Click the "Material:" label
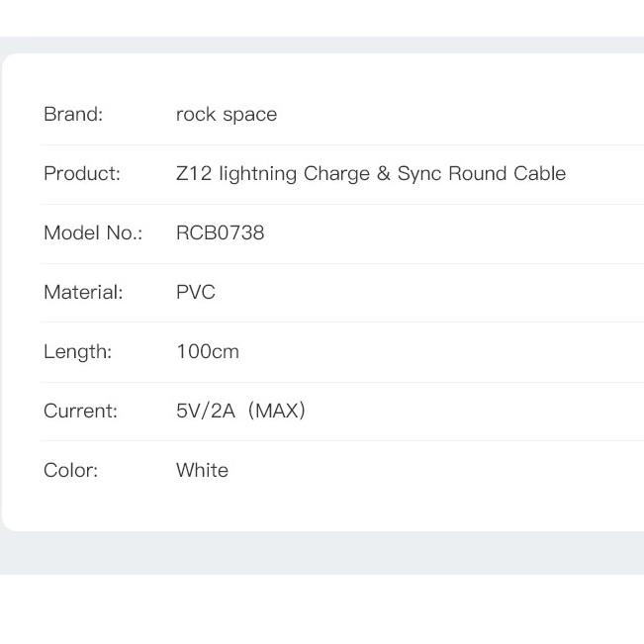The width and height of the screenshot is (644, 644). 83,293
